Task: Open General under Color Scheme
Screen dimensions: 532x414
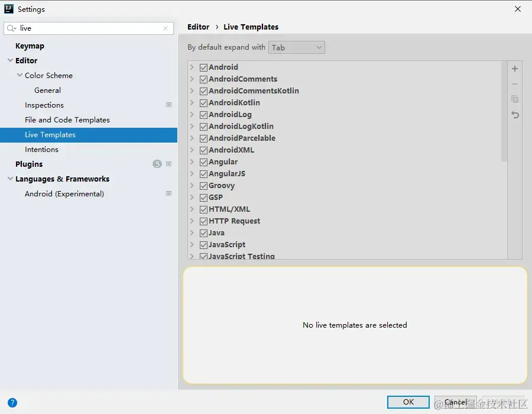Action: tap(47, 90)
